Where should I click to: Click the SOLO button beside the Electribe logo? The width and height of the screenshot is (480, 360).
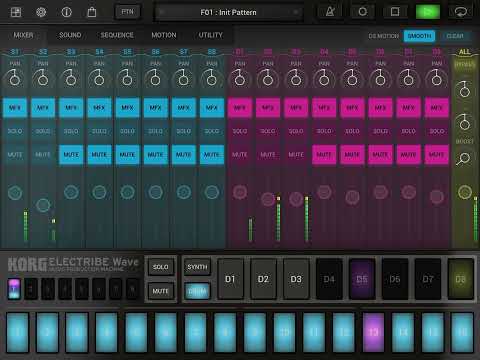click(x=161, y=267)
